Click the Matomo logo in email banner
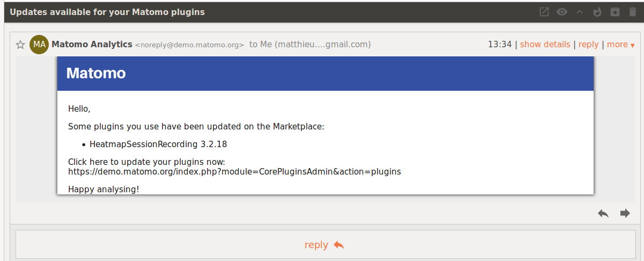This screenshot has height=261, width=644. click(x=96, y=73)
